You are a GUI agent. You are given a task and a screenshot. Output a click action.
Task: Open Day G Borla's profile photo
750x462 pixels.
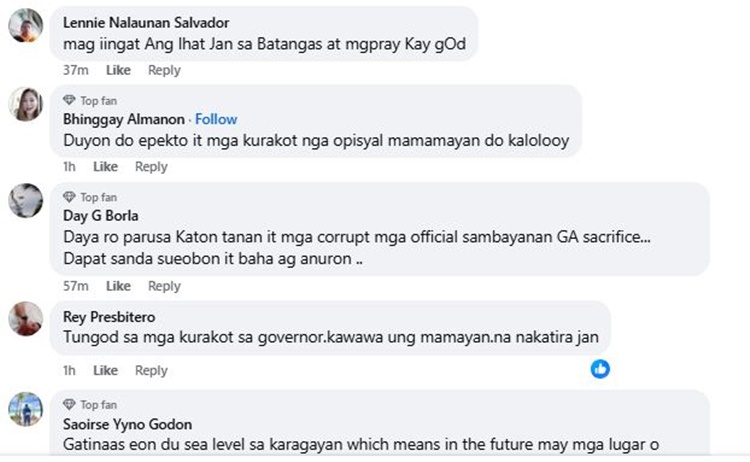(x=25, y=201)
